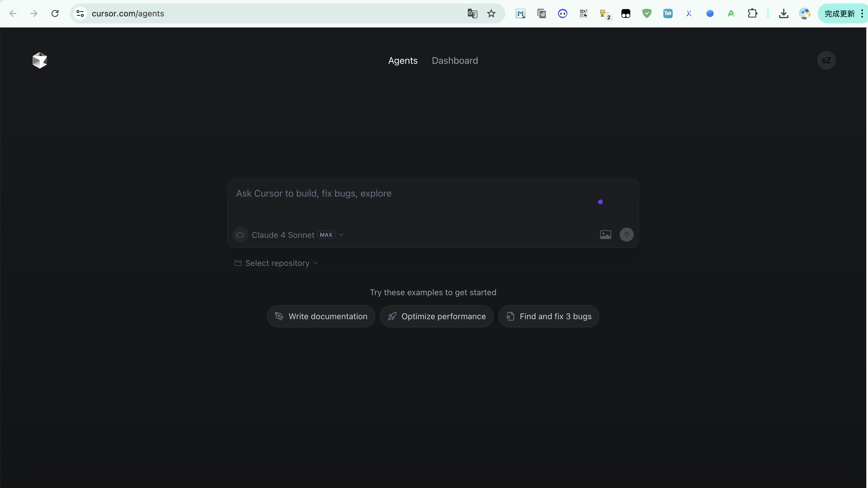The width and height of the screenshot is (868, 488).
Task: Click the folder icon beside Select repository
Action: [x=238, y=263]
